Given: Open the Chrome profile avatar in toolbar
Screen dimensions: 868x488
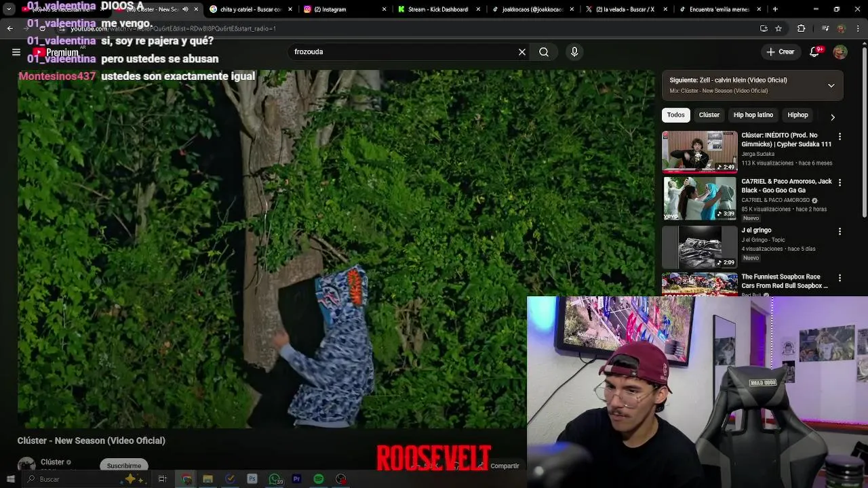Looking at the screenshot, I should pos(841,28).
